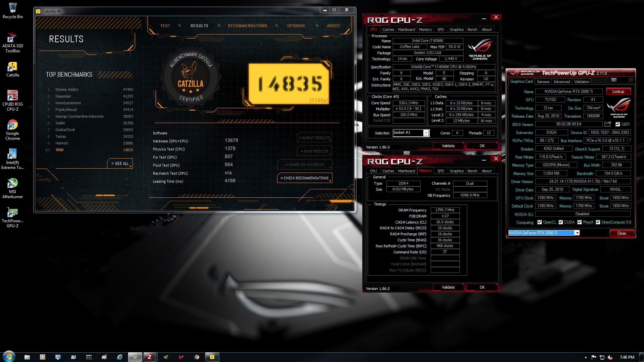Click Lookup button in GPU-Z
Viewport: 644px width, 362px height.
(618, 92)
